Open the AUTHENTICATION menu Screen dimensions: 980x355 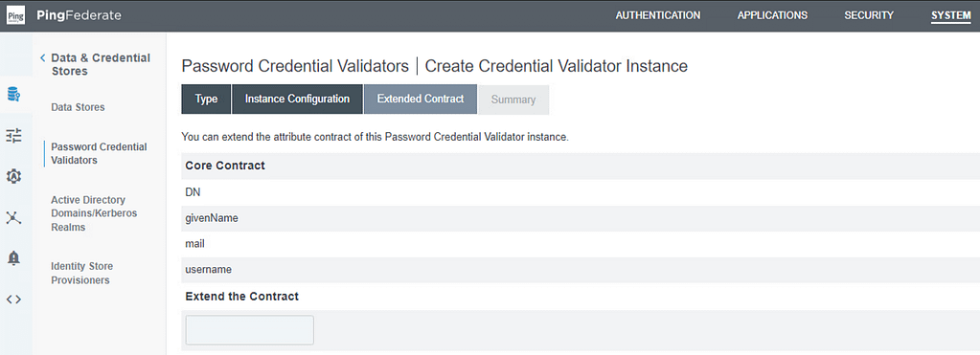coord(657,15)
